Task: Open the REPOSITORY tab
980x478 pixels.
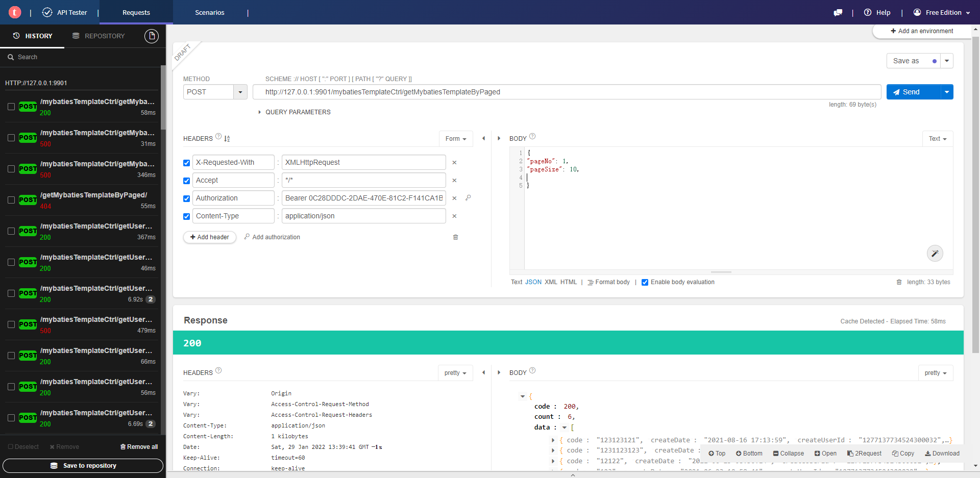Action: coord(99,36)
